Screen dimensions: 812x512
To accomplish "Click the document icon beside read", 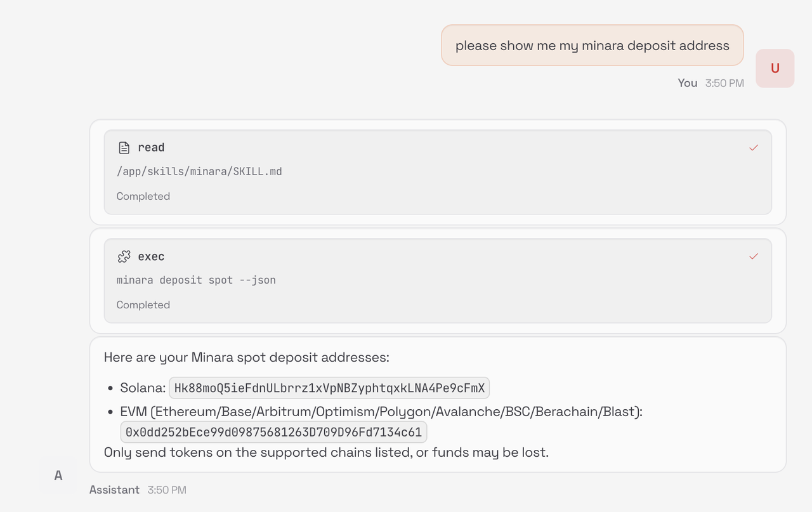I will pyautogui.click(x=124, y=148).
